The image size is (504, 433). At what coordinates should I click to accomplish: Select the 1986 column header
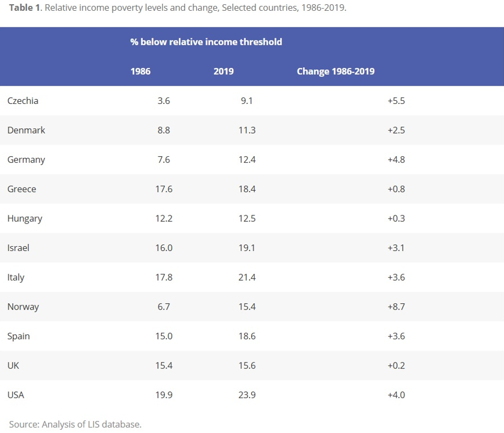pyautogui.click(x=140, y=71)
